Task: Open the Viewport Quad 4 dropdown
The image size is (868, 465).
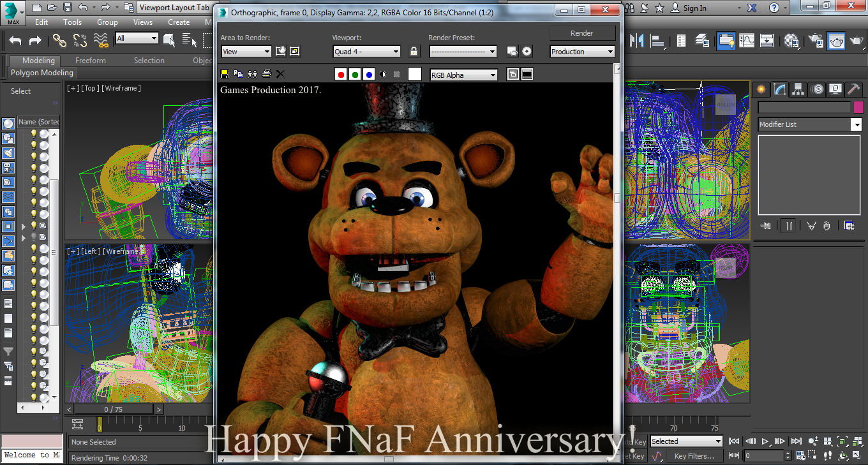Action: (x=367, y=52)
